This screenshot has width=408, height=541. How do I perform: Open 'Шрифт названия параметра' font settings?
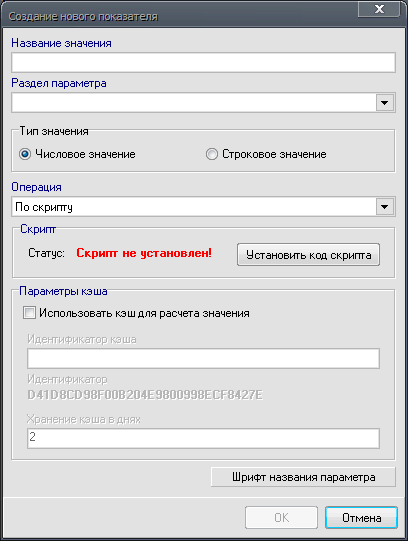point(303,477)
